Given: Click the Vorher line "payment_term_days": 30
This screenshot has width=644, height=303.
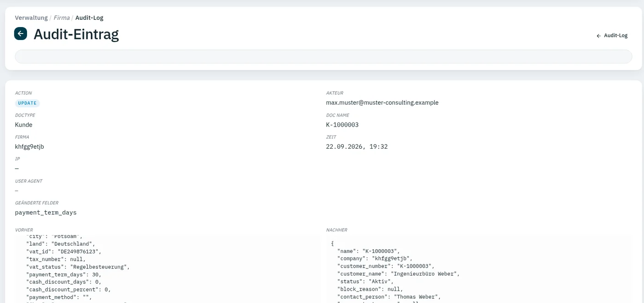Looking at the screenshot, I should (64, 275).
